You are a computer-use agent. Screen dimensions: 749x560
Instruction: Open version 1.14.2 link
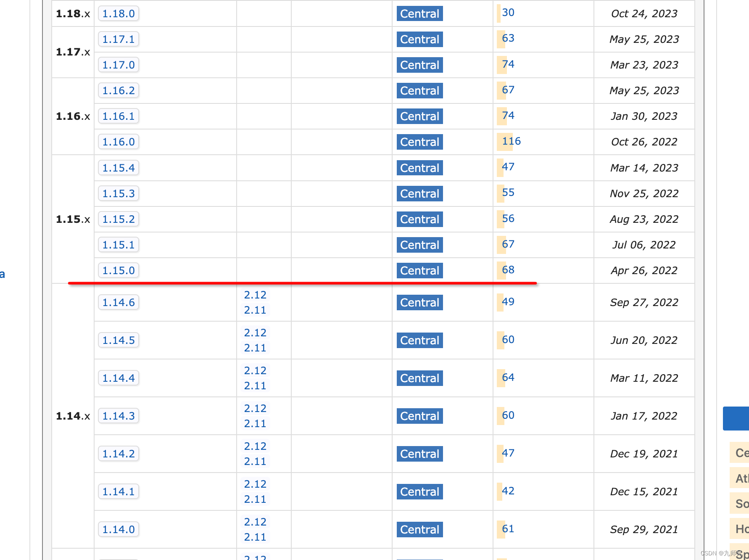click(x=119, y=454)
